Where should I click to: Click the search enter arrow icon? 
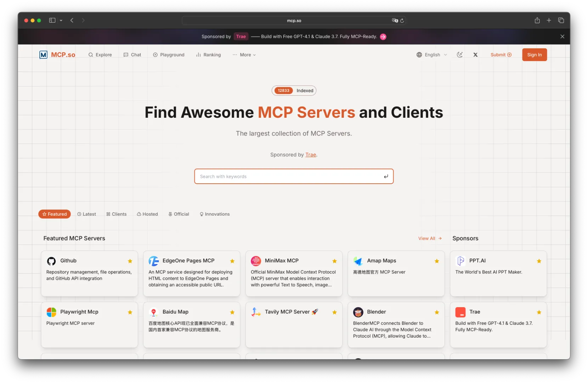pos(386,176)
